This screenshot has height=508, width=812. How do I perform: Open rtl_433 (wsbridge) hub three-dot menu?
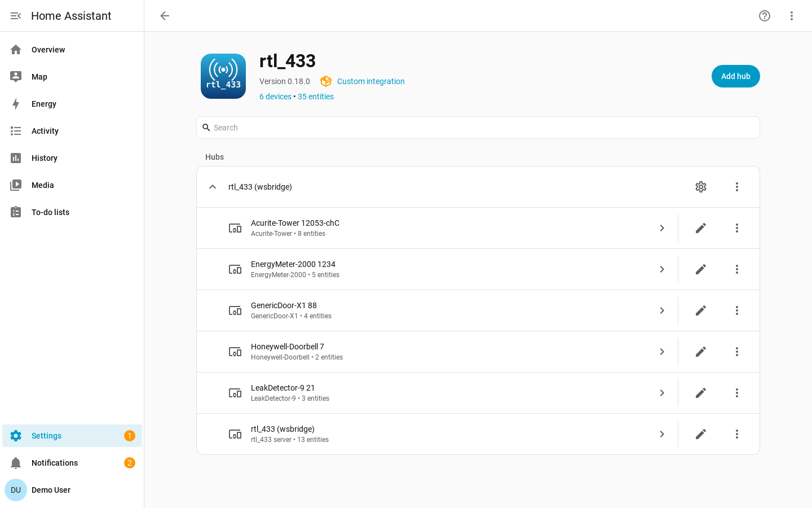point(737,187)
